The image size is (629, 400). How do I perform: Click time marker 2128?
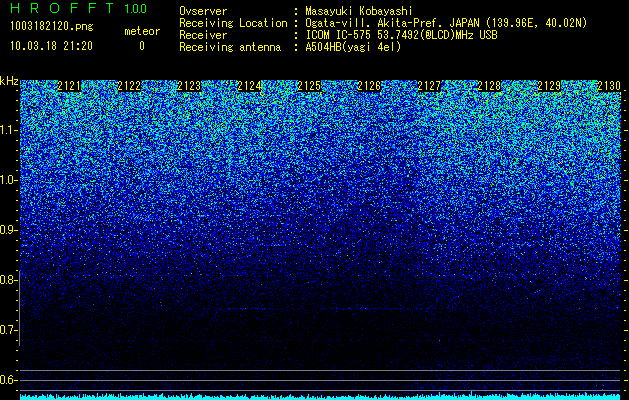(489, 86)
